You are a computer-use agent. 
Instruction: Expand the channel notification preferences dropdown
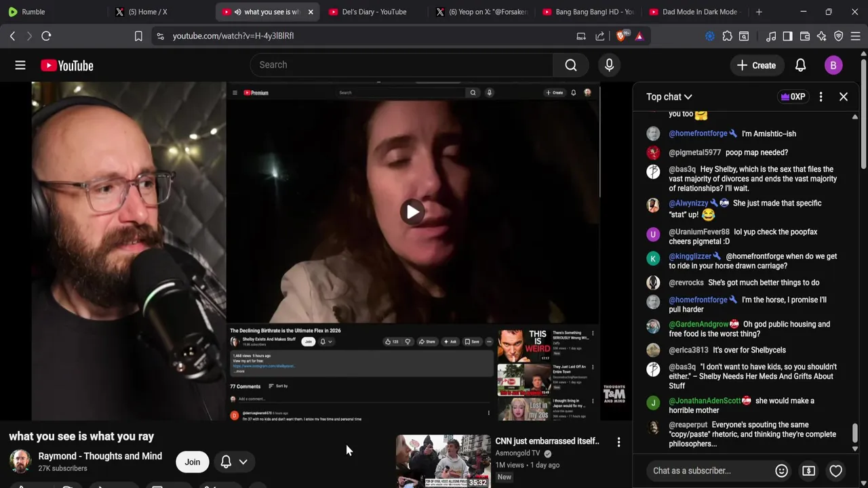[243, 462]
